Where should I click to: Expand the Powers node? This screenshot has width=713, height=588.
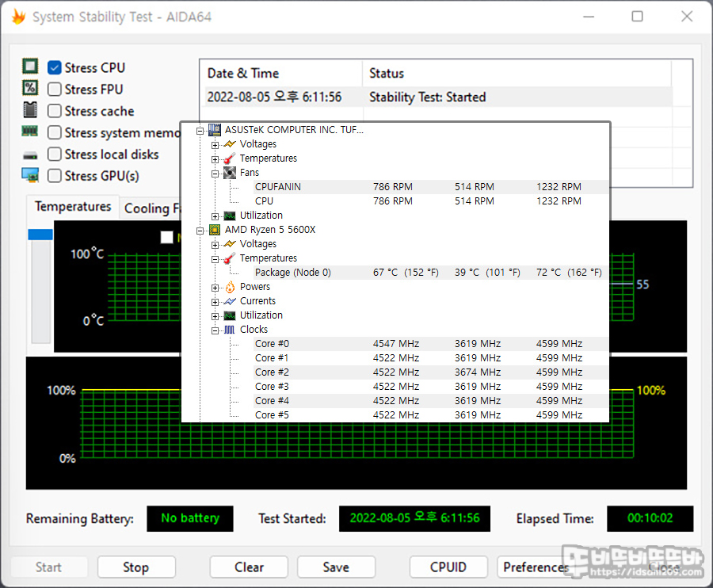pos(215,288)
